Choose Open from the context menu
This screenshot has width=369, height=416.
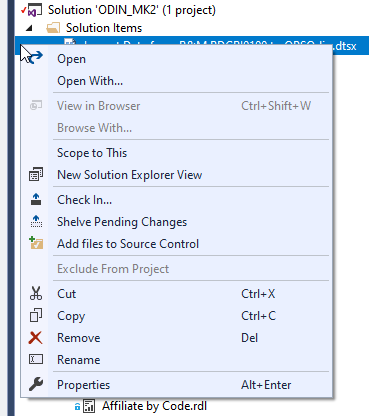(x=176, y=59)
